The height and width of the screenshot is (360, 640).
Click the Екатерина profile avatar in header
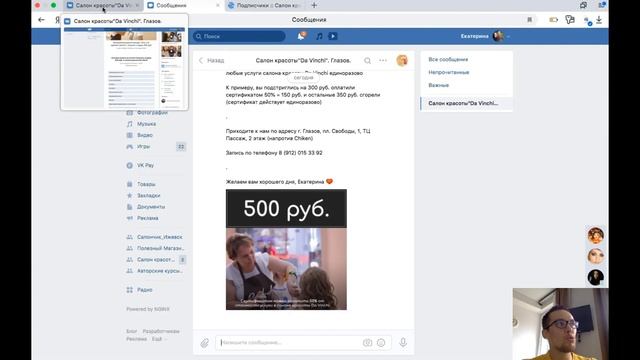point(498,36)
